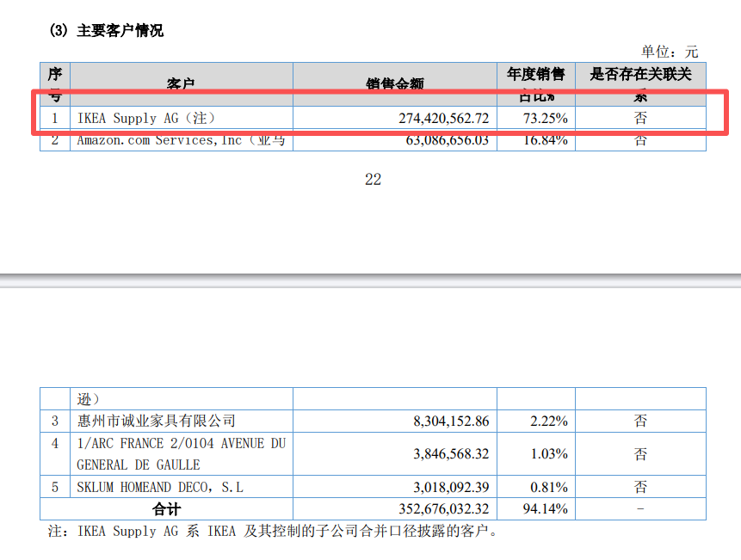Screen dimensions: 741x560
Task: Click row number 3 cell
Action: [55, 421]
